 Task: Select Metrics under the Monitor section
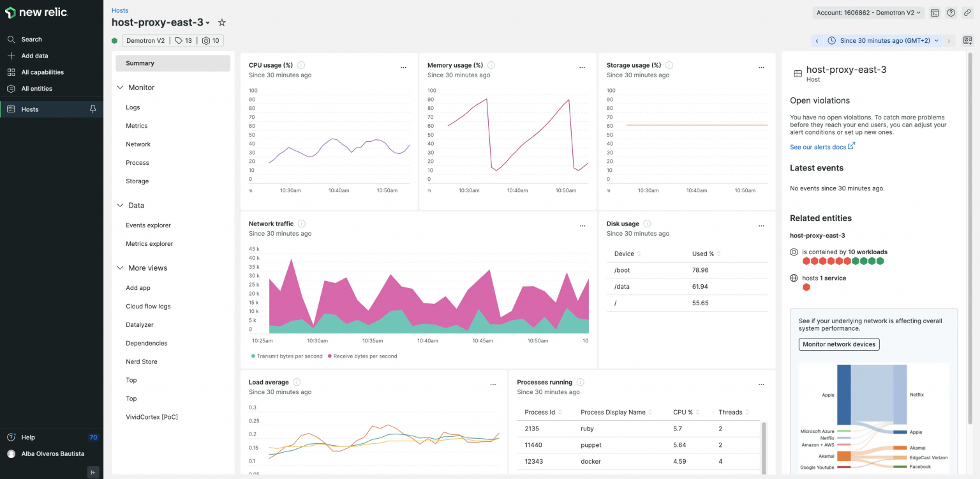tap(136, 125)
